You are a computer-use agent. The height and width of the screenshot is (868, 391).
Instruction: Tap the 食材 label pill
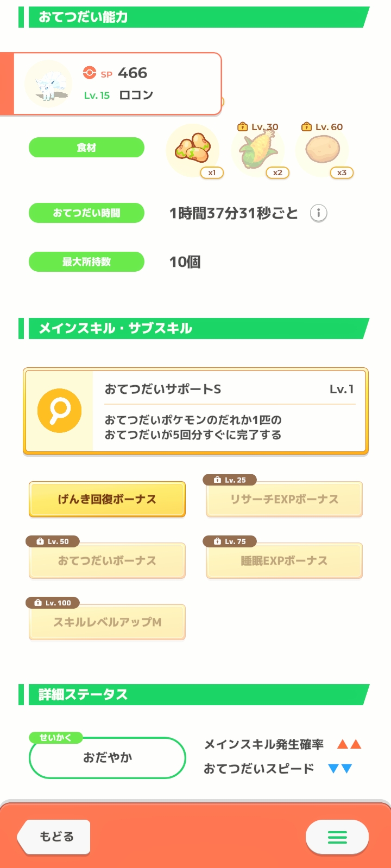tap(86, 148)
